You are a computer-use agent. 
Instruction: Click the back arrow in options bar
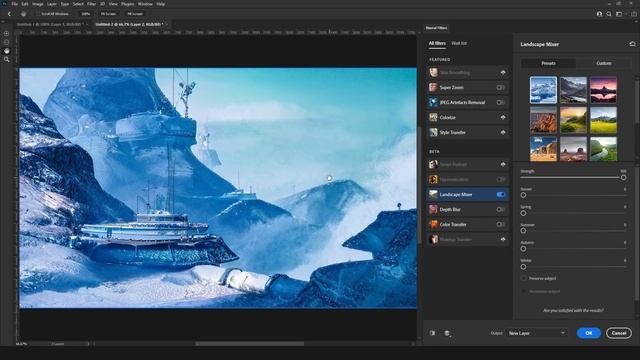[x=9, y=14]
